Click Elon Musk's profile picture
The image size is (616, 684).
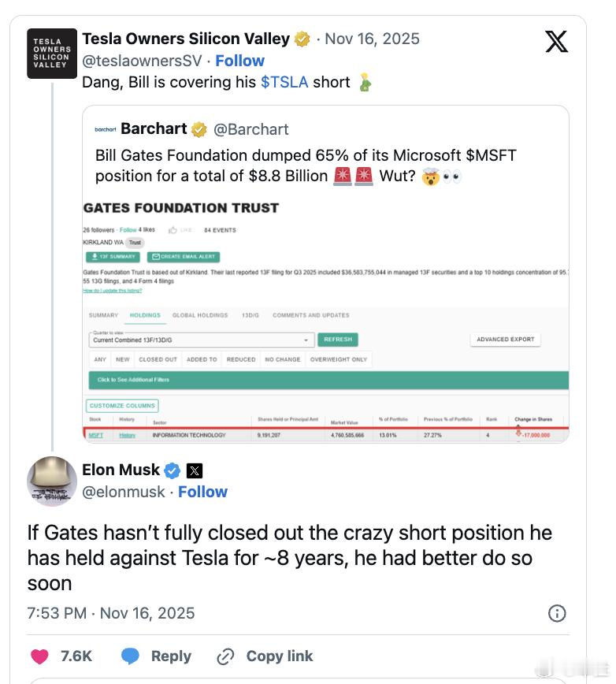(x=52, y=481)
